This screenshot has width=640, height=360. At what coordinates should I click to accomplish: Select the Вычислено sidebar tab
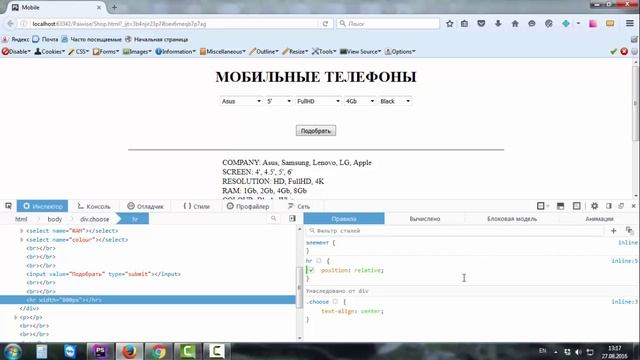click(x=424, y=219)
